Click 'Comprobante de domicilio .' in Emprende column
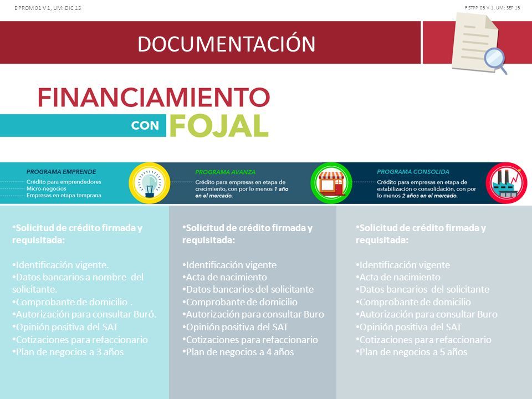This screenshot has height=399, width=532. tap(73, 302)
